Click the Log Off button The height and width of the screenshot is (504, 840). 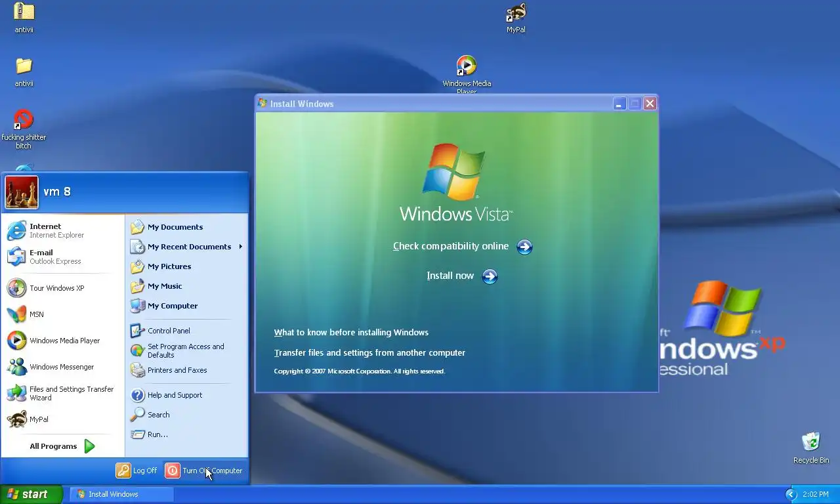136,471
